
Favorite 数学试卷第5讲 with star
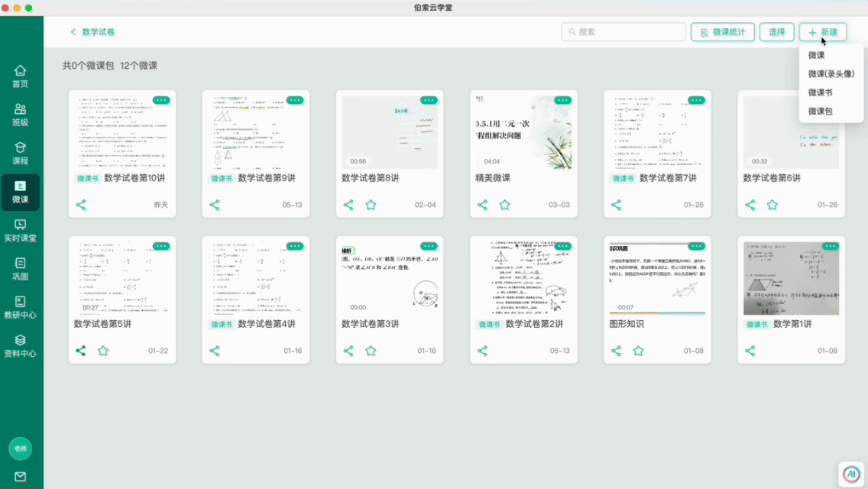click(103, 351)
